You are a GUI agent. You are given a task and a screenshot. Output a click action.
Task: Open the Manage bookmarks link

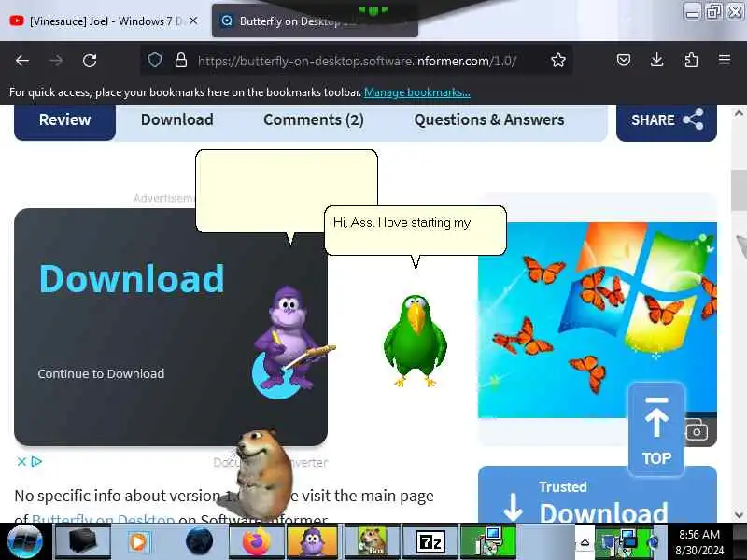416,92
